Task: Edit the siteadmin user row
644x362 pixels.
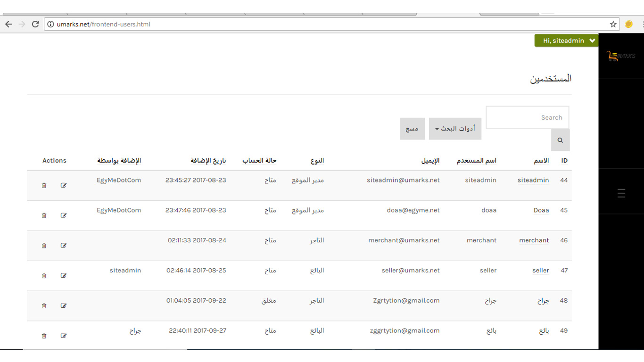Action: point(64,185)
